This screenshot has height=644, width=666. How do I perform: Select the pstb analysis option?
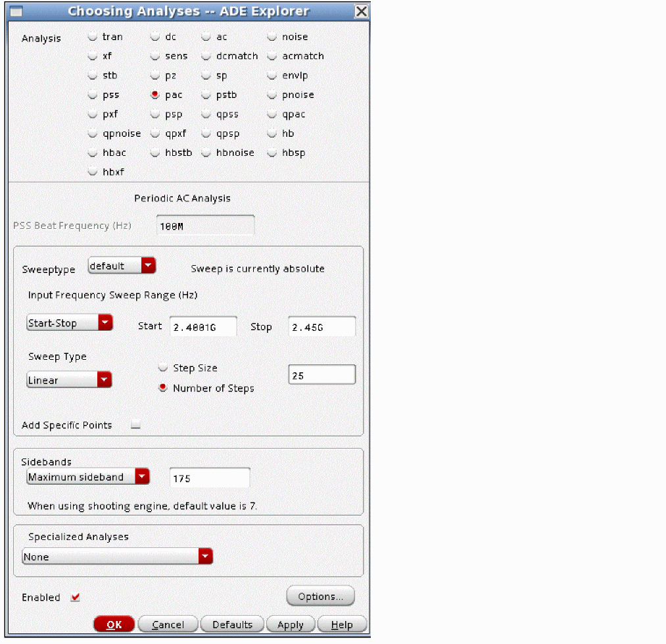[x=206, y=95]
